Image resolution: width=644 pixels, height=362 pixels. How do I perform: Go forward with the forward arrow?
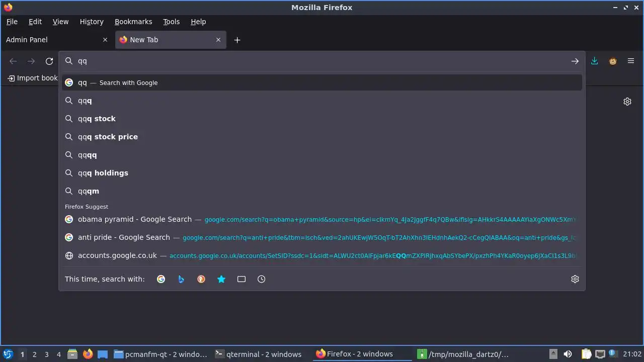[31, 61]
